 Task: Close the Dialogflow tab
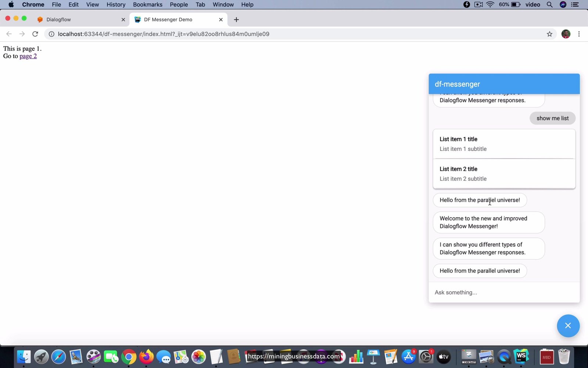(123, 20)
